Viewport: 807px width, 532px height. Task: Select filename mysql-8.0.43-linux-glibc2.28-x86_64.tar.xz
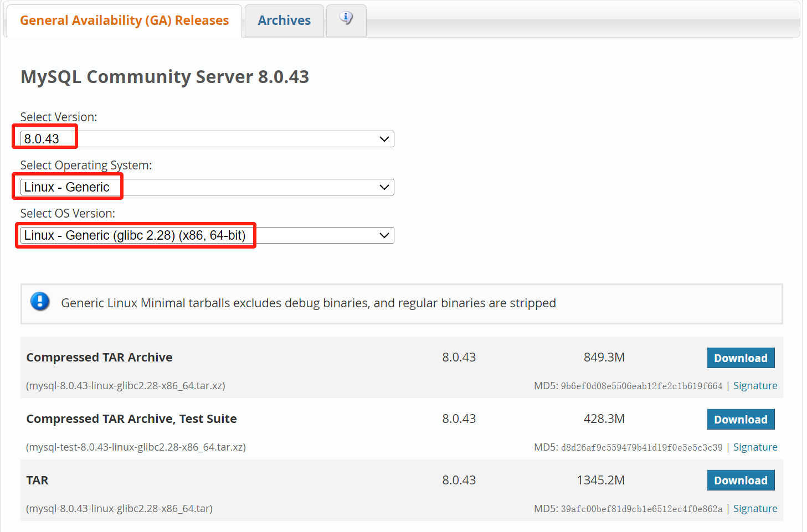click(126, 386)
